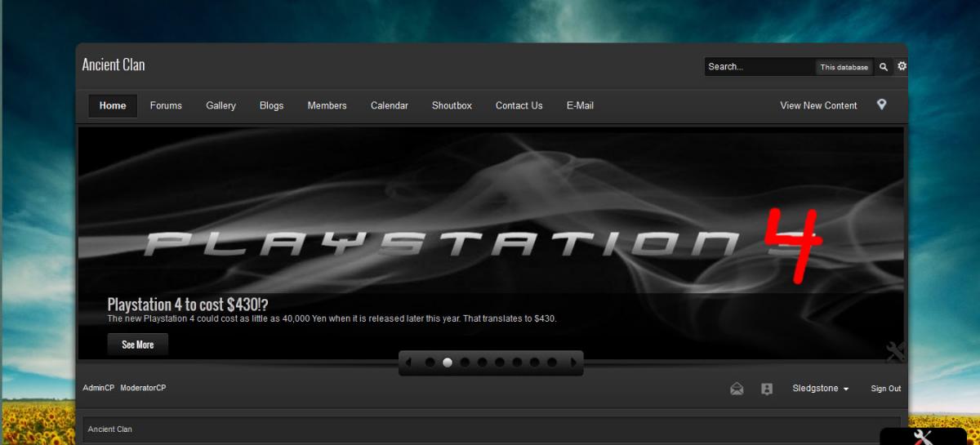Select the seventh slide dot
The width and height of the screenshot is (980, 445).
click(535, 363)
